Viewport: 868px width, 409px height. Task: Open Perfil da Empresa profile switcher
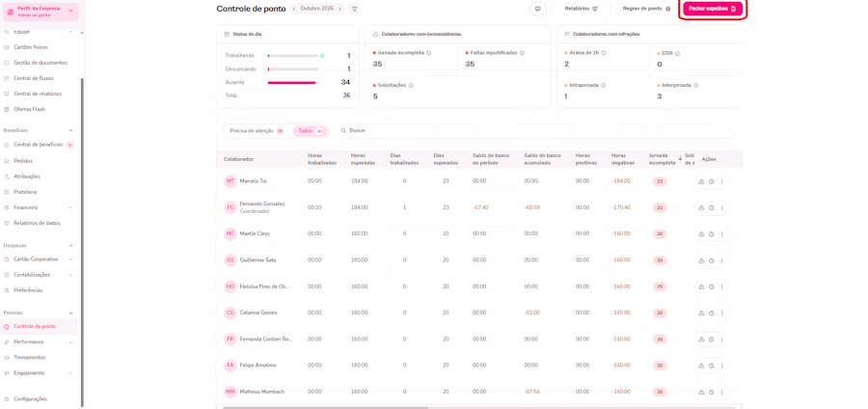click(x=41, y=12)
